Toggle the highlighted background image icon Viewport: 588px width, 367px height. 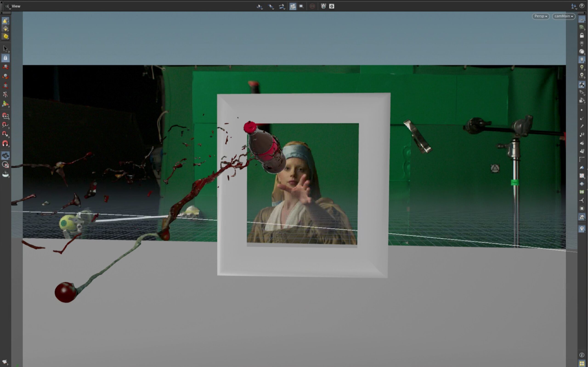(x=582, y=217)
